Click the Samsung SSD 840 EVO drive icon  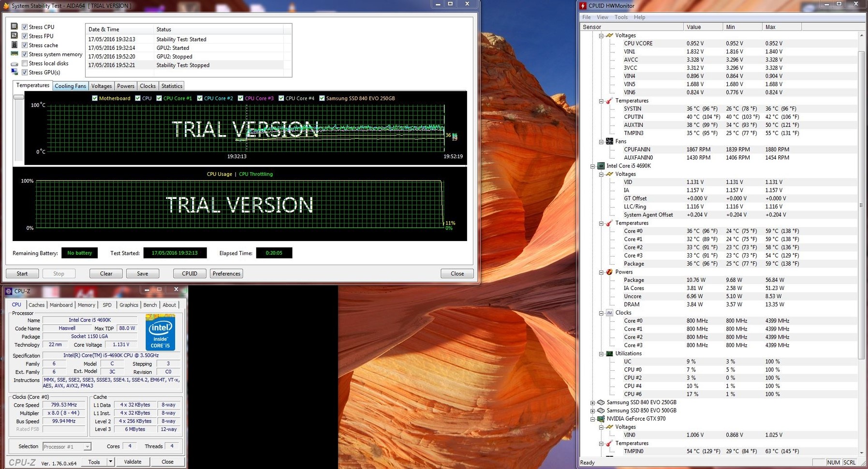601,402
